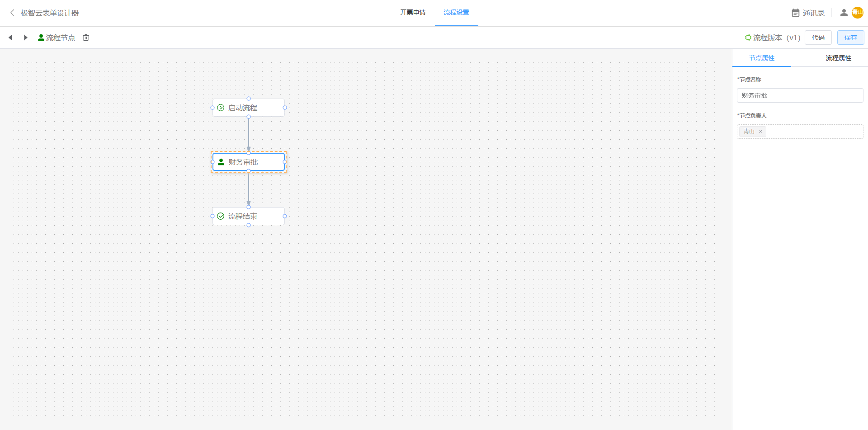Open the 节点属性 panel tab
The image size is (868, 430).
(761, 58)
